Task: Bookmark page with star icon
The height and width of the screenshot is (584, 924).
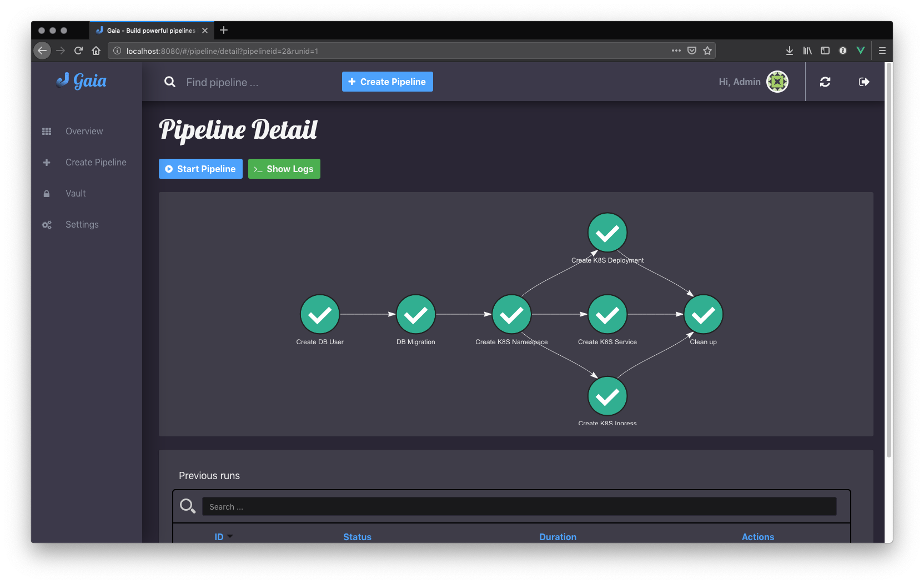Action: tap(707, 51)
